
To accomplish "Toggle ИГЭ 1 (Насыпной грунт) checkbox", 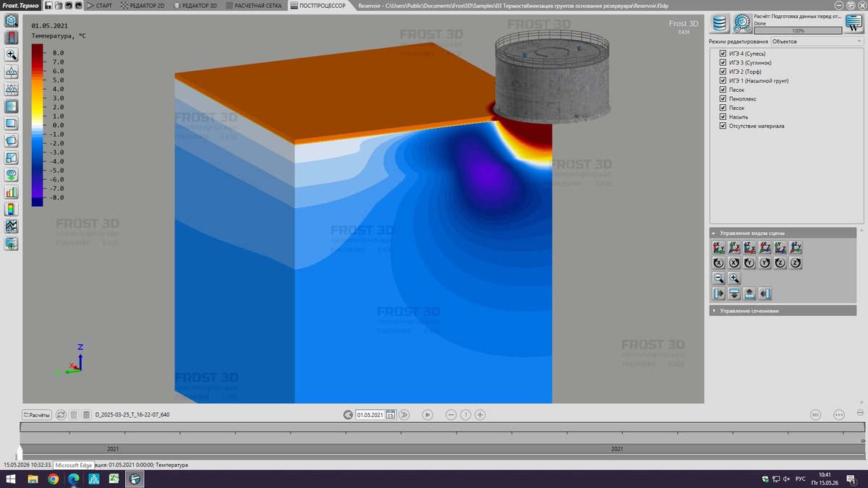I will point(723,81).
